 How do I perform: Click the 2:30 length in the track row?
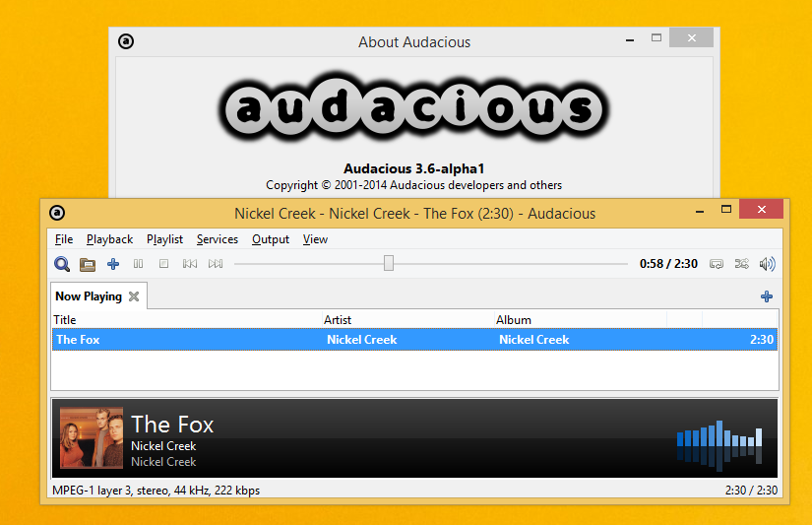pos(762,340)
